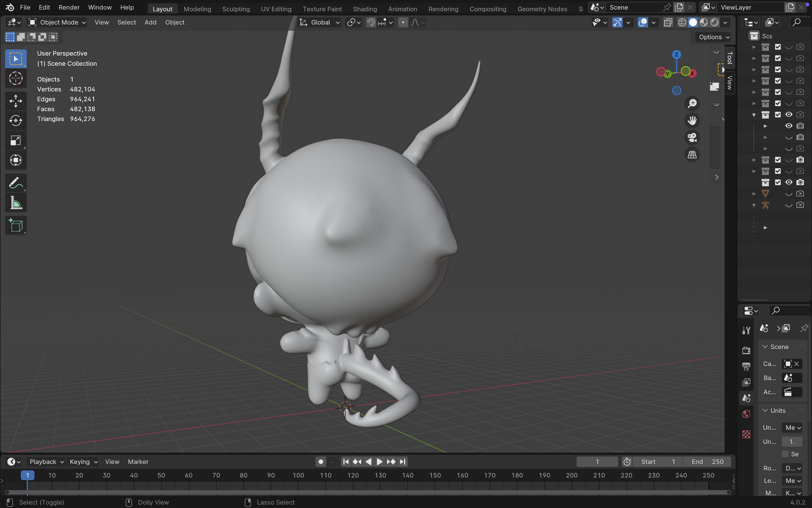Open the pivot point dropdown
Screen dimensions: 812x508
coord(354,23)
